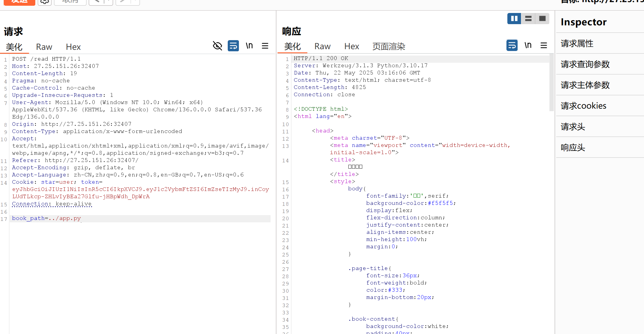644x334 pixels.
Task: Click the Cookie star=user token line
Action: point(141,189)
